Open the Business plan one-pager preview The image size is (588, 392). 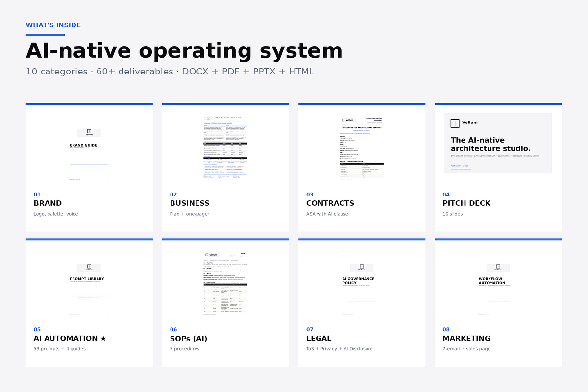coord(225,147)
